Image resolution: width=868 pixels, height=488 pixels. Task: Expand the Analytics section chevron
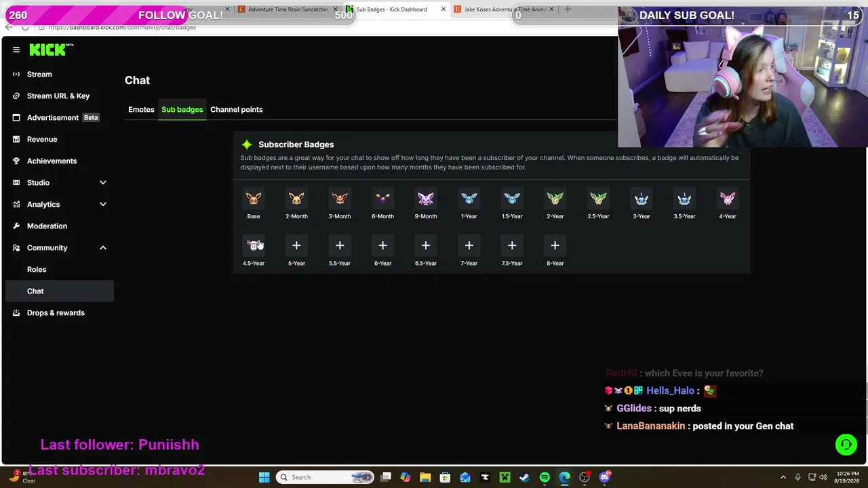click(x=103, y=204)
